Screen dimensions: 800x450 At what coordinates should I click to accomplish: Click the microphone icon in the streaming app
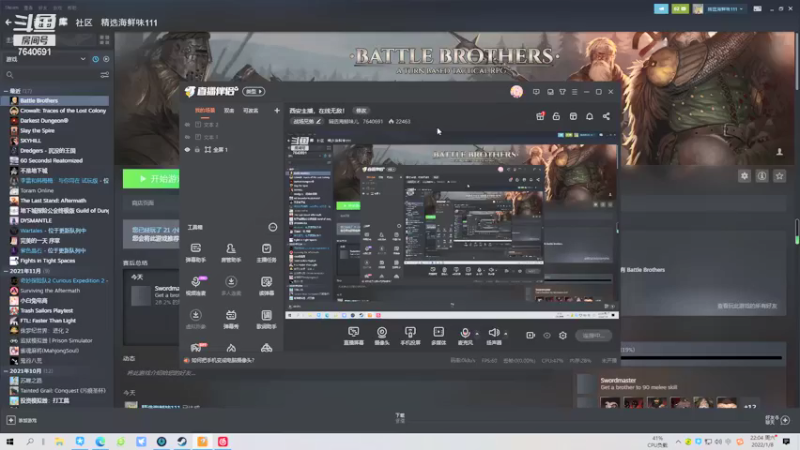pyautogui.click(x=465, y=333)
